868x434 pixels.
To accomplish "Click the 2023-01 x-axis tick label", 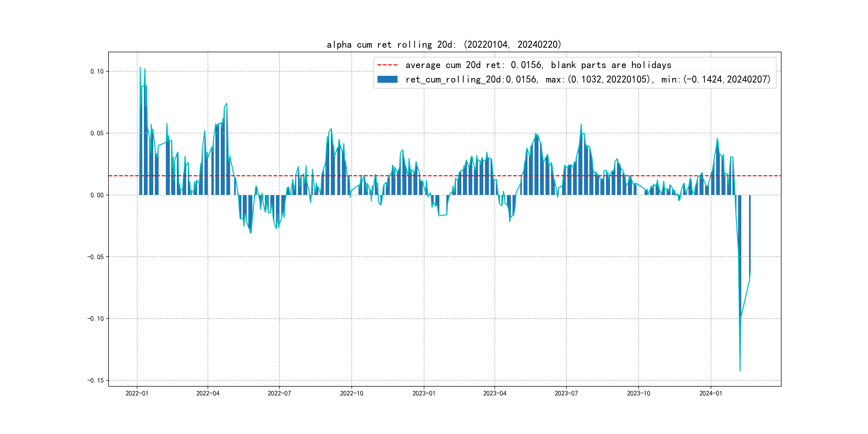I will [424, 393].
